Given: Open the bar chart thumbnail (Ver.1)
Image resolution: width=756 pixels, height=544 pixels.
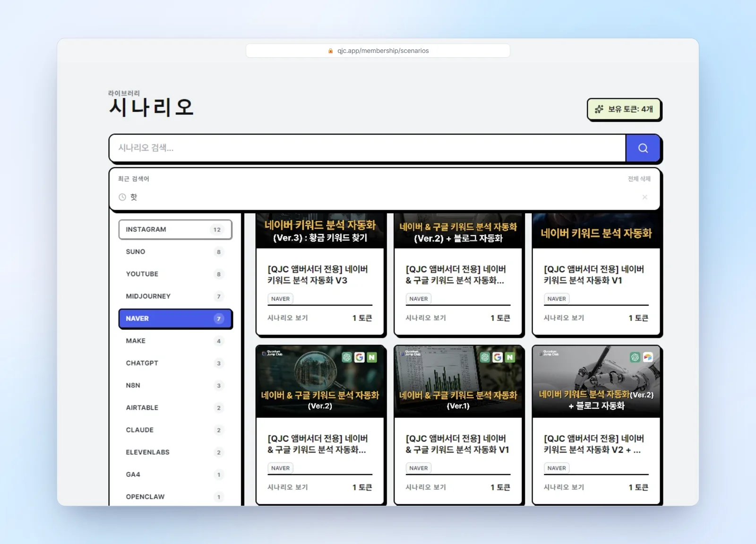Looking at the screenshot, I should click(x=458, y=381).
